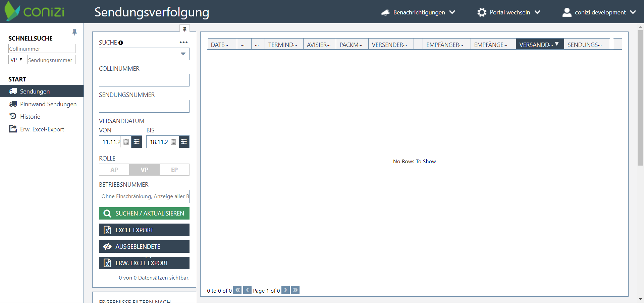Open date settings sliders for Bis field

click(184, 142)
